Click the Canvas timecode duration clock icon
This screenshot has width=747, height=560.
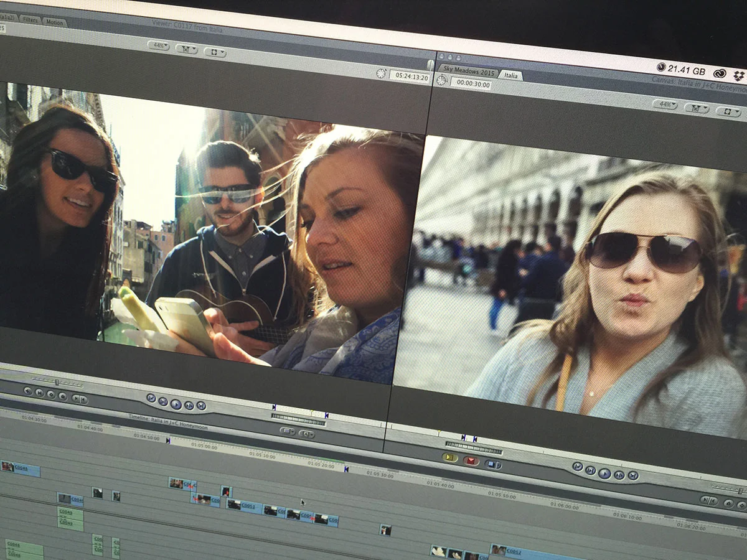tap(441, 80)
